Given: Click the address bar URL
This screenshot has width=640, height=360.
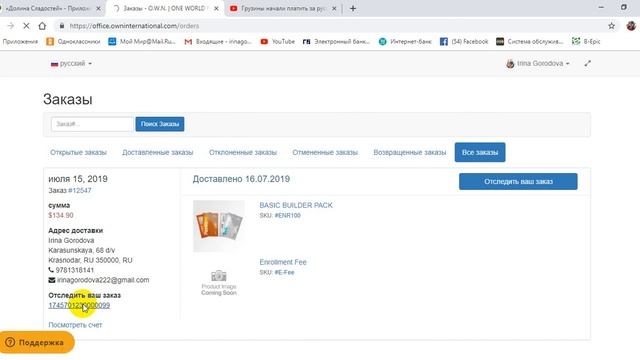Looking at the screenshot, I should (134, 26).
